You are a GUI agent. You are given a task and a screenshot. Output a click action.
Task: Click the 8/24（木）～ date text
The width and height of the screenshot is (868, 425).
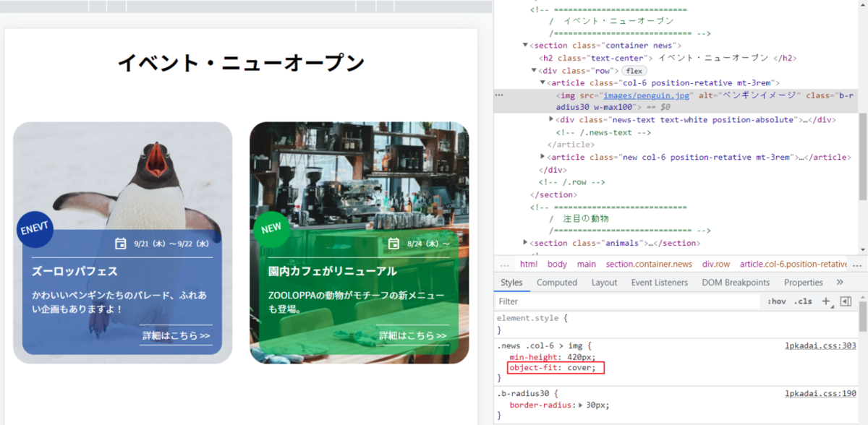click(x=428, y=244)
